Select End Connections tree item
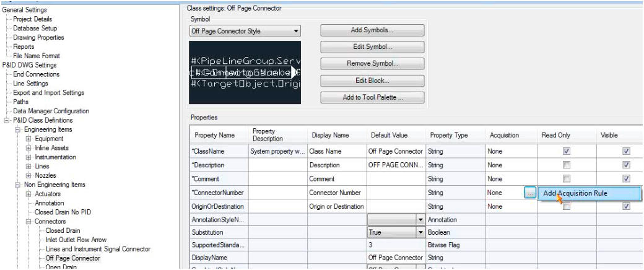Image resolution: width=644 pixels, height=270 pixels. tap(36, 74)
